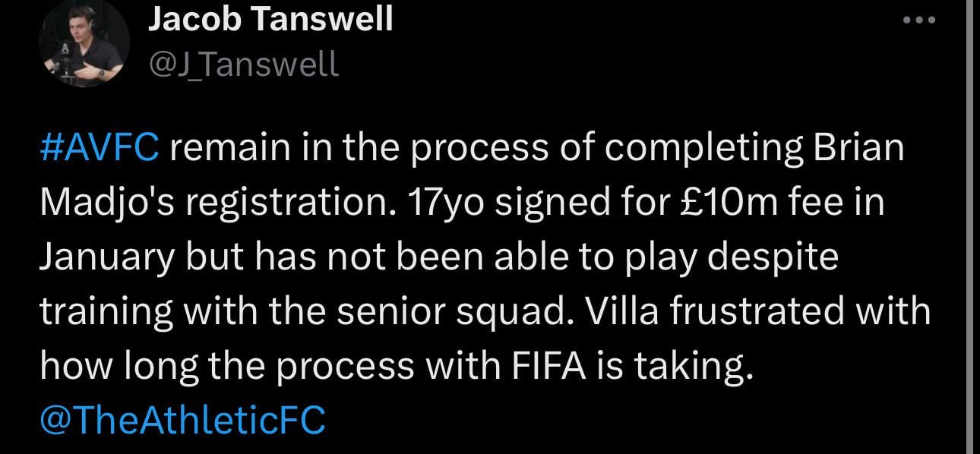Click the @J_Tanswell handle
The image size is (980, 454).
(243, 64)
